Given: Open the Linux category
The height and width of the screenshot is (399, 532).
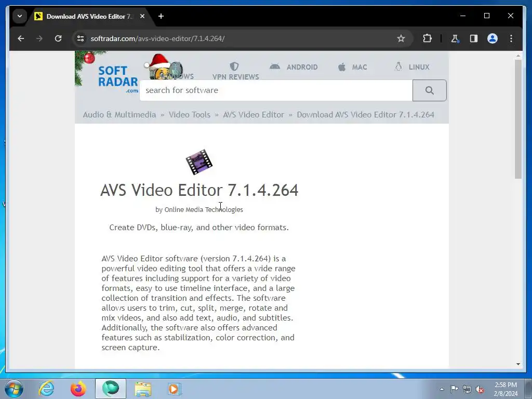Looking at the screenshot, I should point(412,67).
